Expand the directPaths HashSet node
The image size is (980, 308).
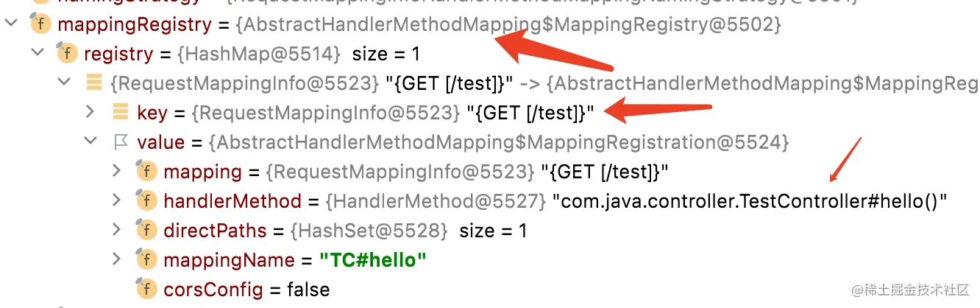[116, 231]
